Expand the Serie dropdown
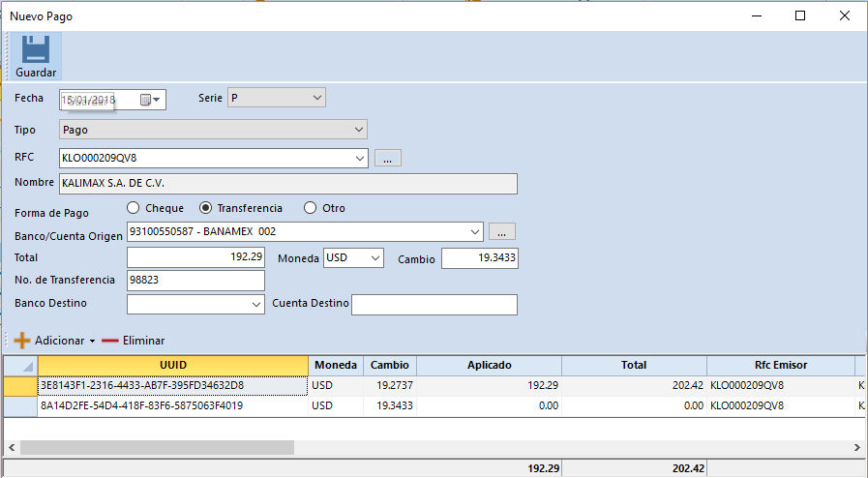This screenshot has height=478, width=868. point(317,98)
